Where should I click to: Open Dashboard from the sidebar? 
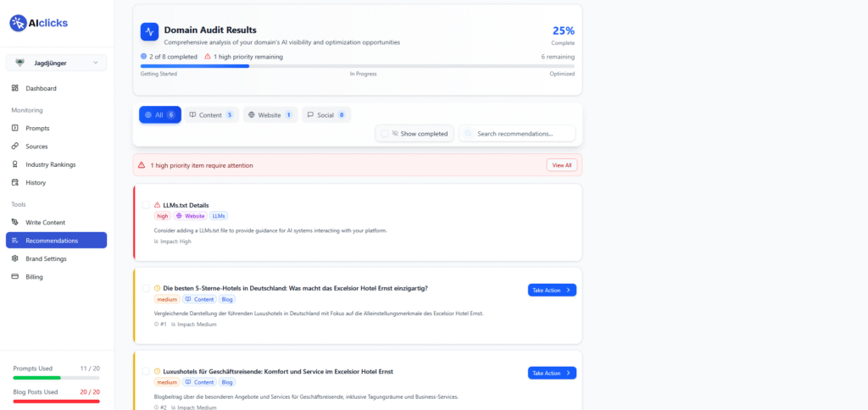point(41,88)
